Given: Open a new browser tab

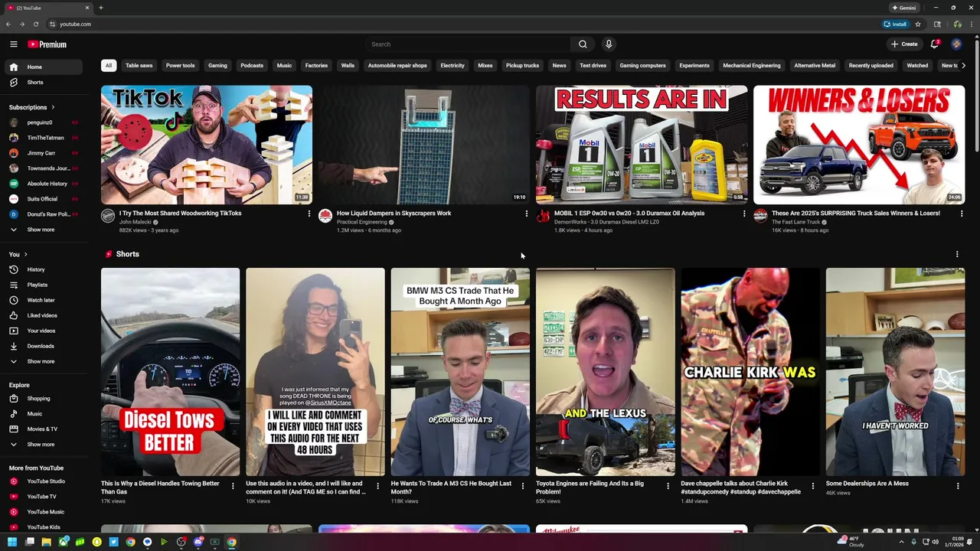Looking at the screenshot, I should click(100, 8).
